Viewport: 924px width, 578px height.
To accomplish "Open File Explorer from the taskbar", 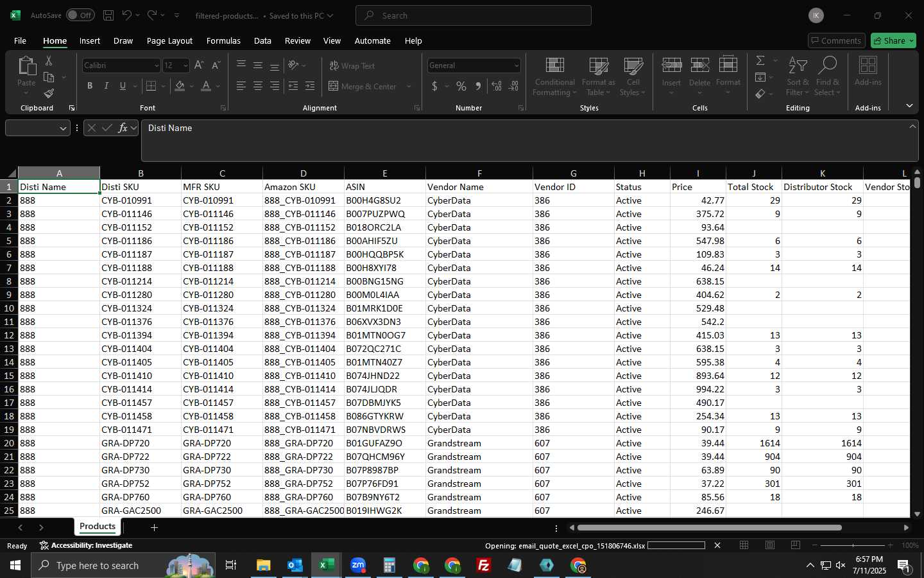I will pyautogui.click(x=264, y=565).
